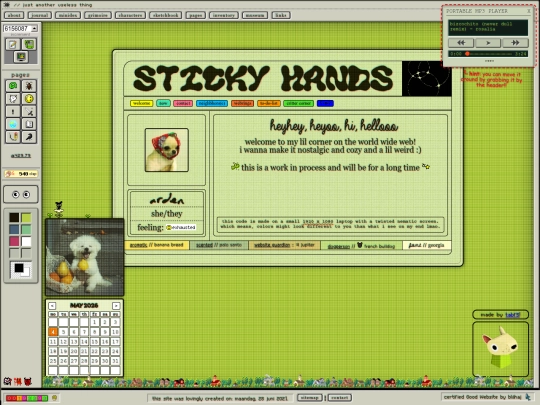
Task: Select May 15 in calendar
Action: click(95, 342)
